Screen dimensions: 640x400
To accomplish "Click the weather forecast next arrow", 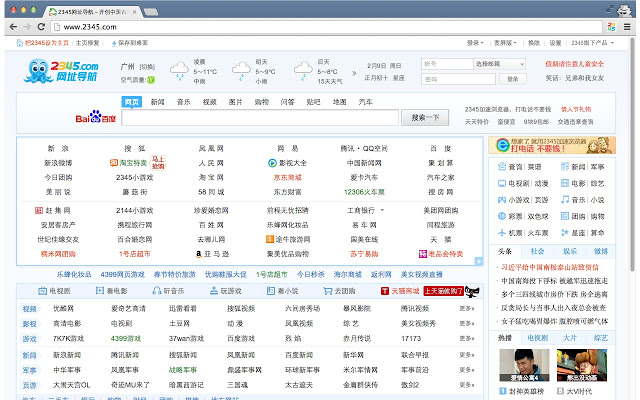I will 354,73.
